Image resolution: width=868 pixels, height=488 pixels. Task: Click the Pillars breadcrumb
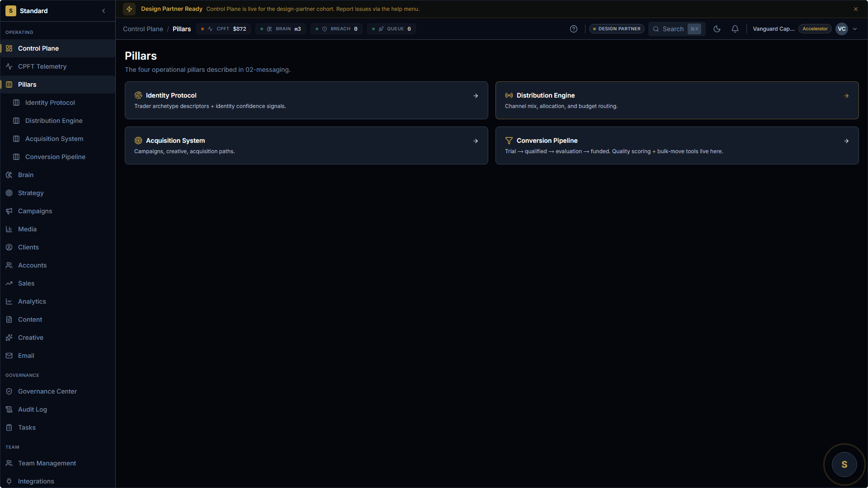click(182, 29)
